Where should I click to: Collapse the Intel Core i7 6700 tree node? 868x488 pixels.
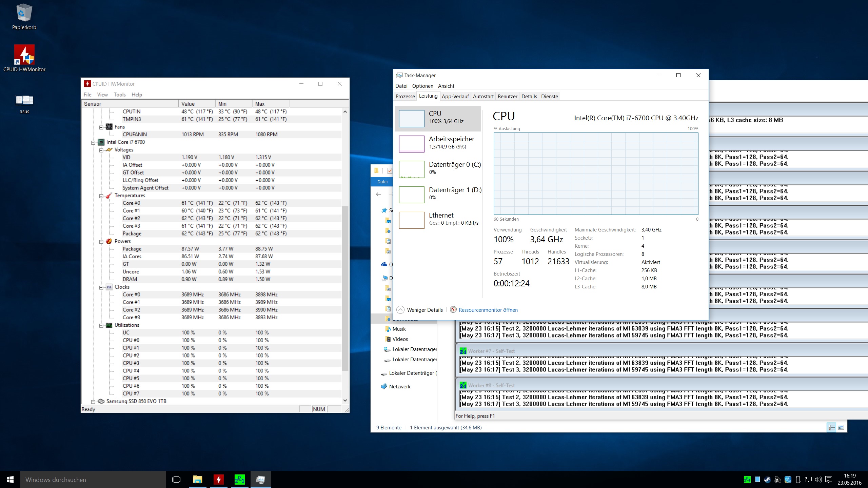point(93,142)
